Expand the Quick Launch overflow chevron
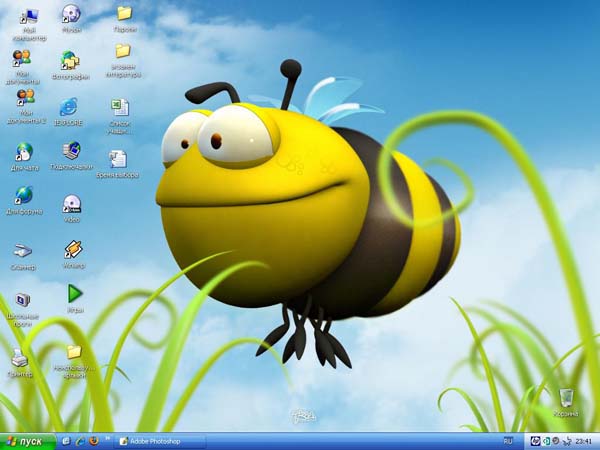Viewport: 600px width, 450px height. pos(108,439)
